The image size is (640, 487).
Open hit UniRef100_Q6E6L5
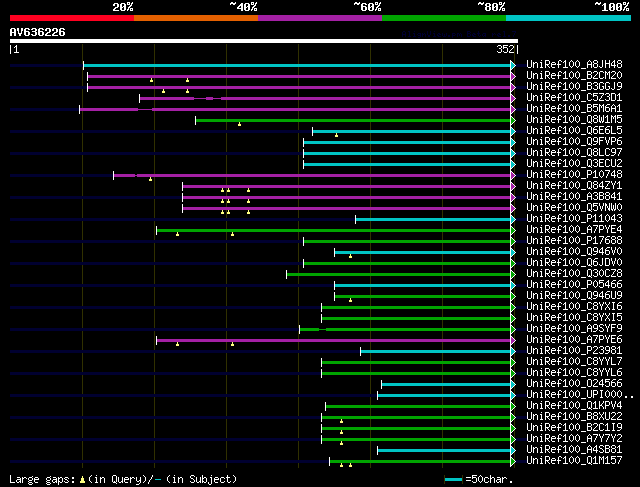coord(574,131)
